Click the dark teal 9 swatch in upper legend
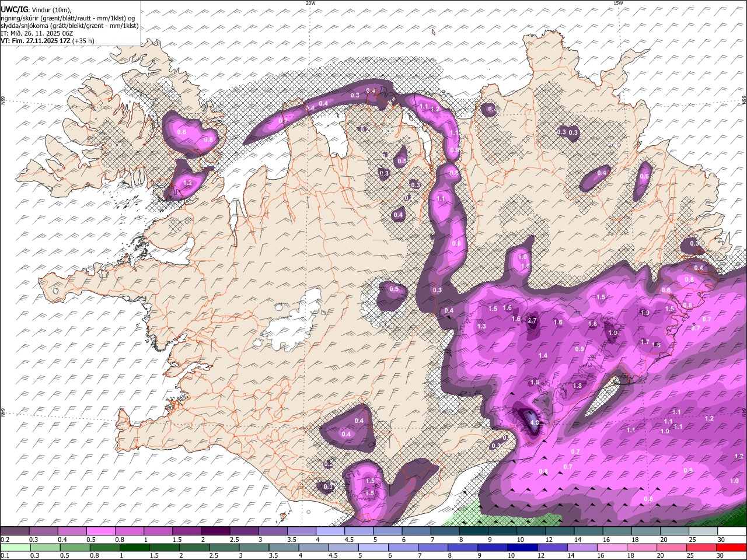Screen dimensions: 747x560 [502, 531]
